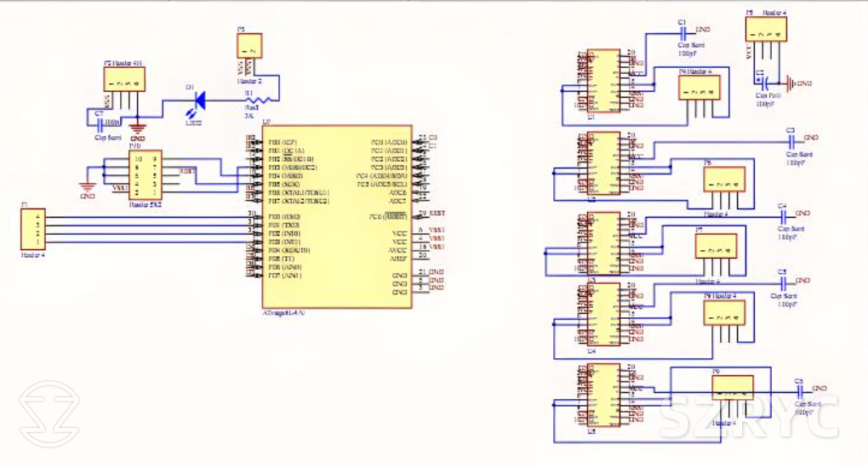Image resolution: width=868 pixels, height=467 pixels.
Task: Select resistor R1 zigzag symbol
Action: 253,97
